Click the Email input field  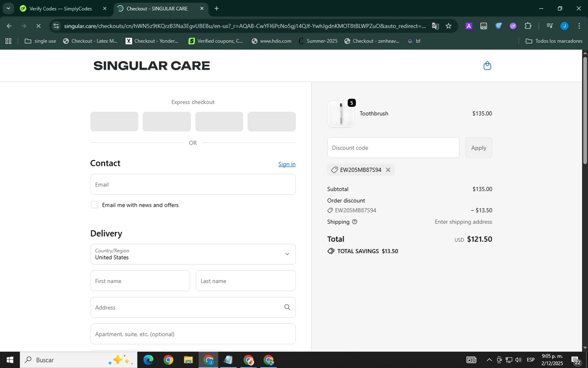pyautogui.click(x=193, y=184)
